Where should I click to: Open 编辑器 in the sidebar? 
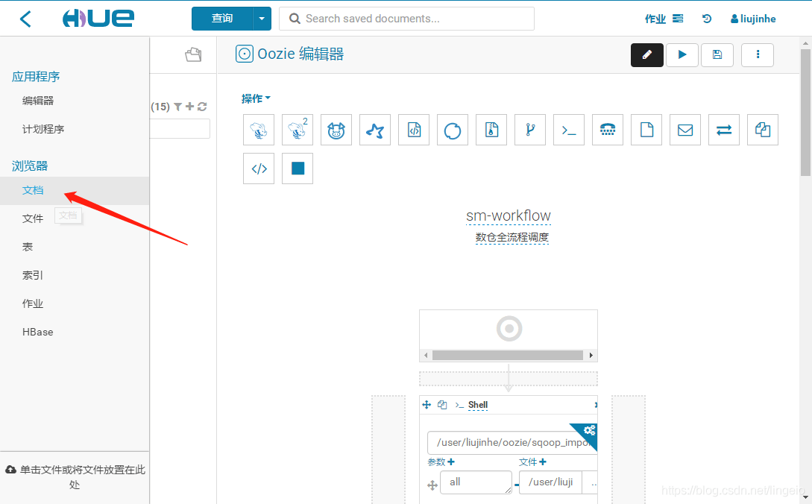(x=38, y=101)
